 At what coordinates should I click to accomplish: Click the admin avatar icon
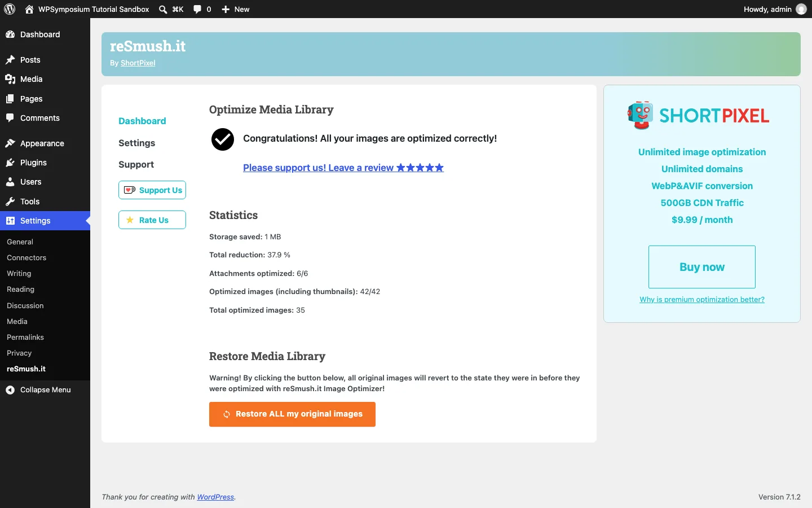pos(801,9)
